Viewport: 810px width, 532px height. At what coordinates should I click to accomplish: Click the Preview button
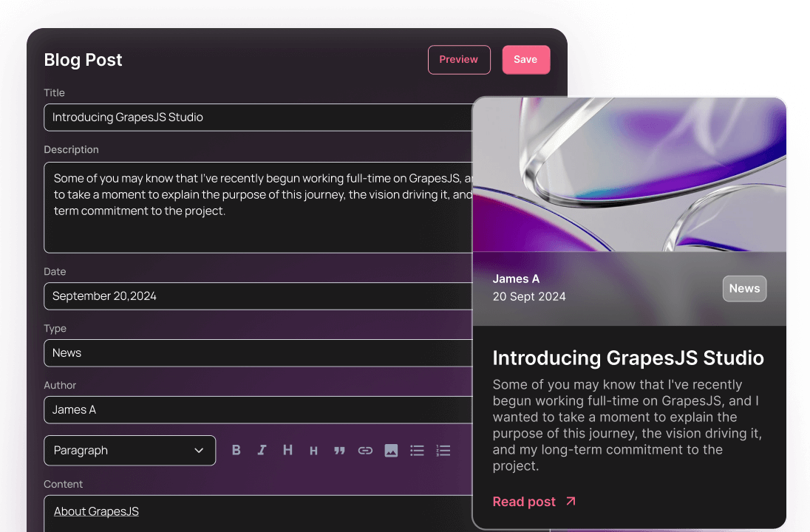tap(459, 60)
